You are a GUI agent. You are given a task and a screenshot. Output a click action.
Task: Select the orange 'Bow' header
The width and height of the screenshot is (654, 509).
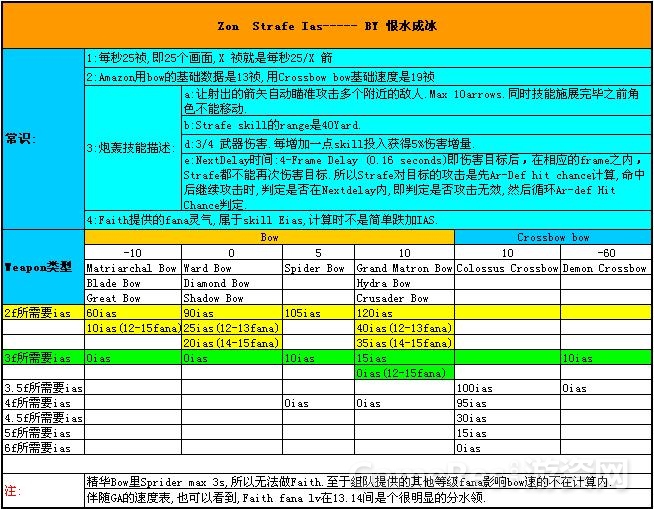coord(269,237)
